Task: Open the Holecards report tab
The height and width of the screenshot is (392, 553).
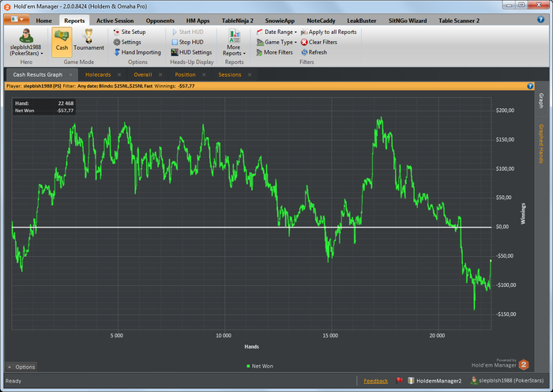Action: [x=98, y=74]
